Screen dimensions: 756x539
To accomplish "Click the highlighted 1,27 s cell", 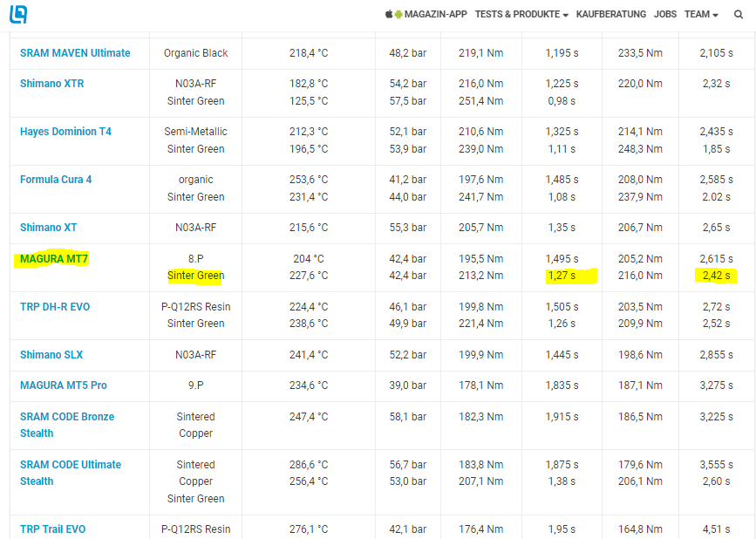I will [562, 276].
